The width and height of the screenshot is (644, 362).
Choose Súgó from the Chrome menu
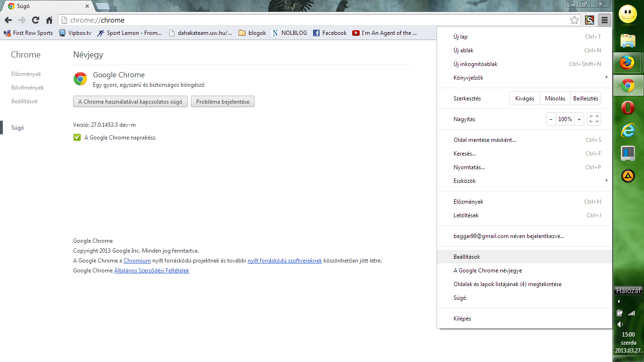click(x=524, y=298)
